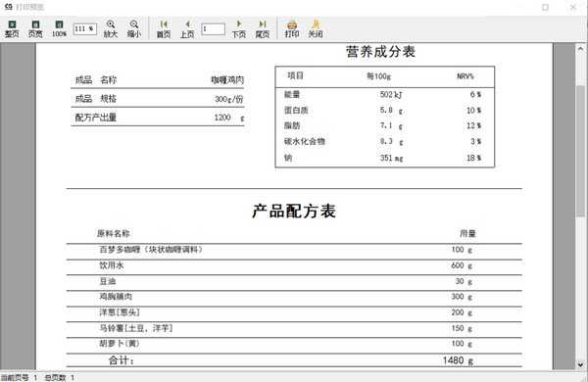588x382 pixels.
Task: Jump to last page with 尾页 icon
Action: pyautogui.click(x=262, y=28)
